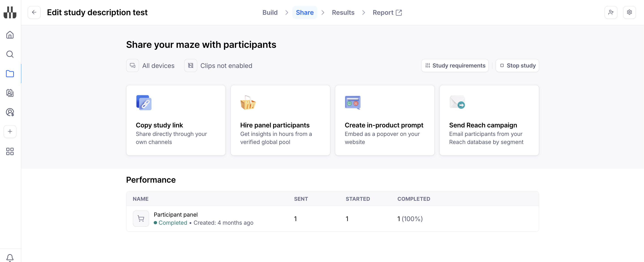Select the Copy study link card
The image size is (644, 262).
(x=176, y=120)
